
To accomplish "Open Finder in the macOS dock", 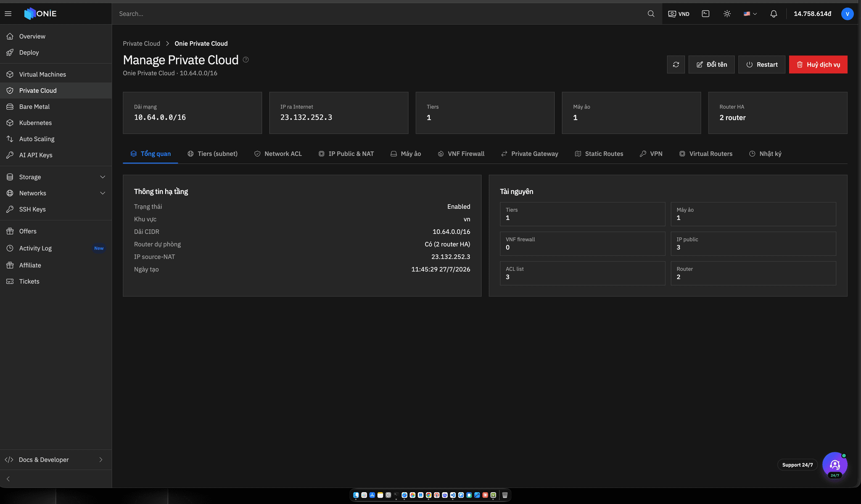I will [356, 495].
